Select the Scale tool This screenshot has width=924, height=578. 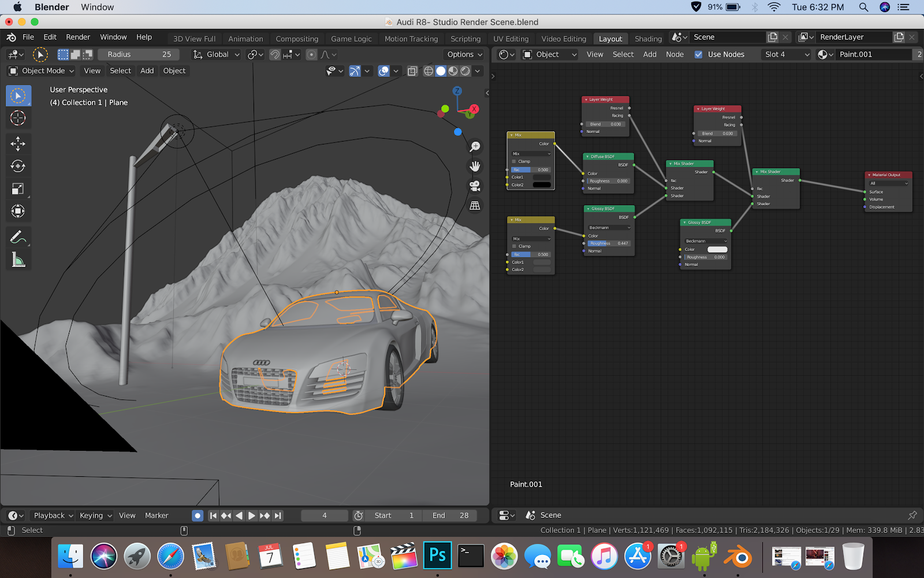point(18,188)
